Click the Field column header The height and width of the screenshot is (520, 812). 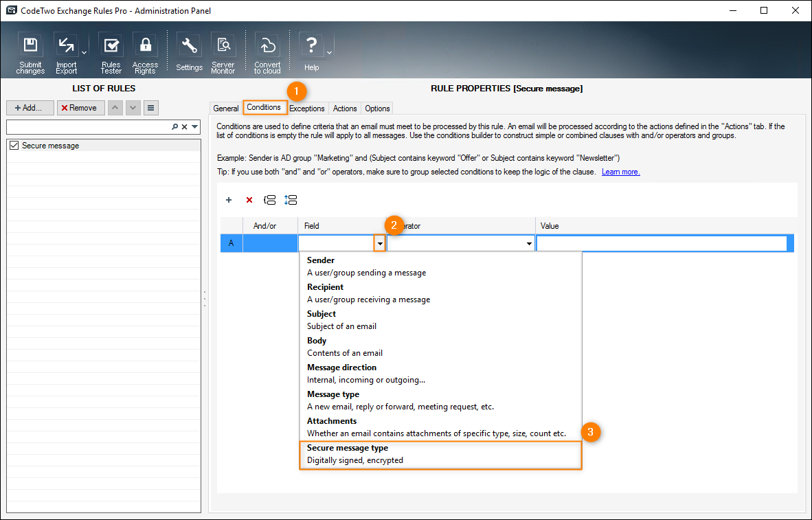coord(342,226)
